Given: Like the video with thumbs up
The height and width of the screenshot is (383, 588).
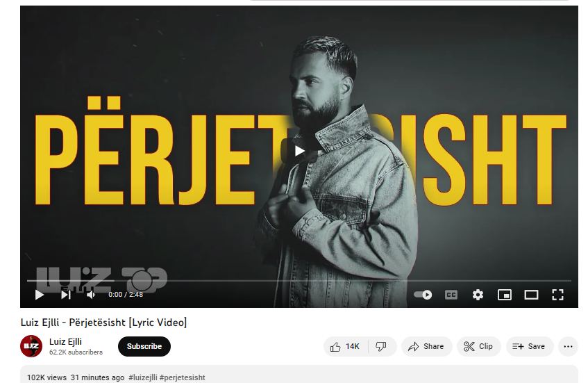Looking at the screenshot, I should (x=346, y=346).
